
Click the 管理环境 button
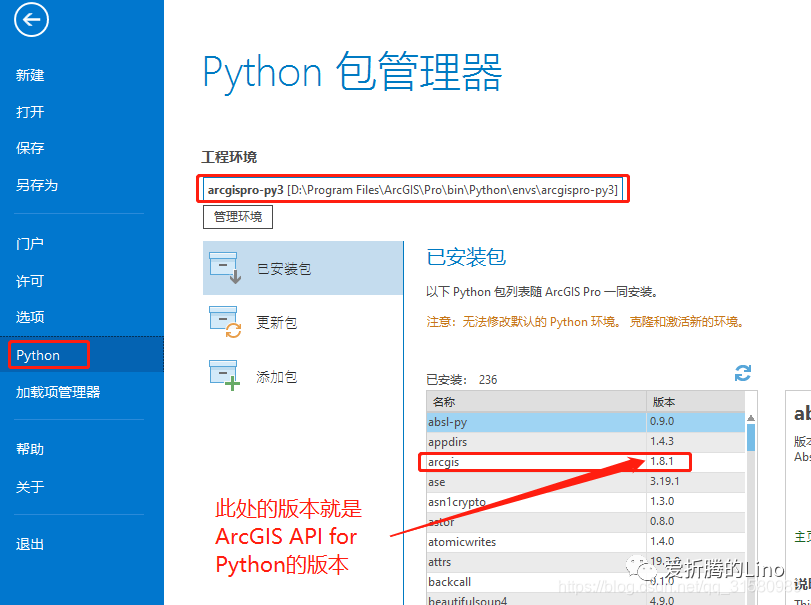[x=238, y=217]
